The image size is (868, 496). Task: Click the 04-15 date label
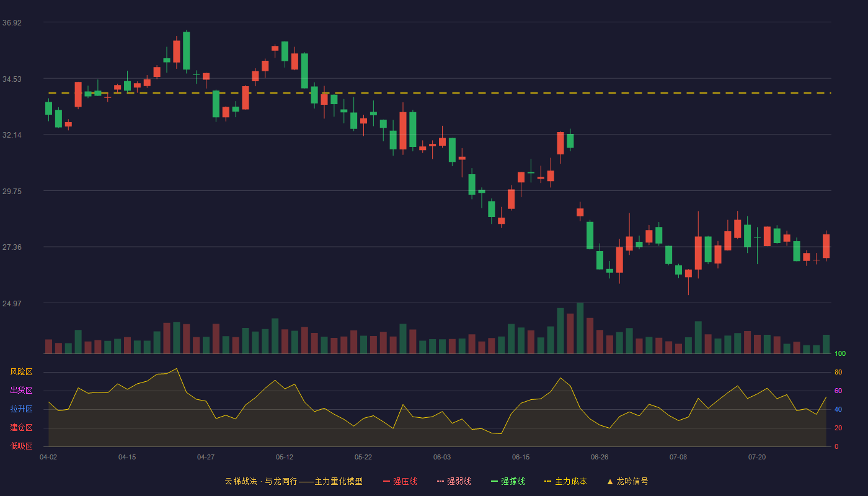pyautogui.click(x=127, y=457)
